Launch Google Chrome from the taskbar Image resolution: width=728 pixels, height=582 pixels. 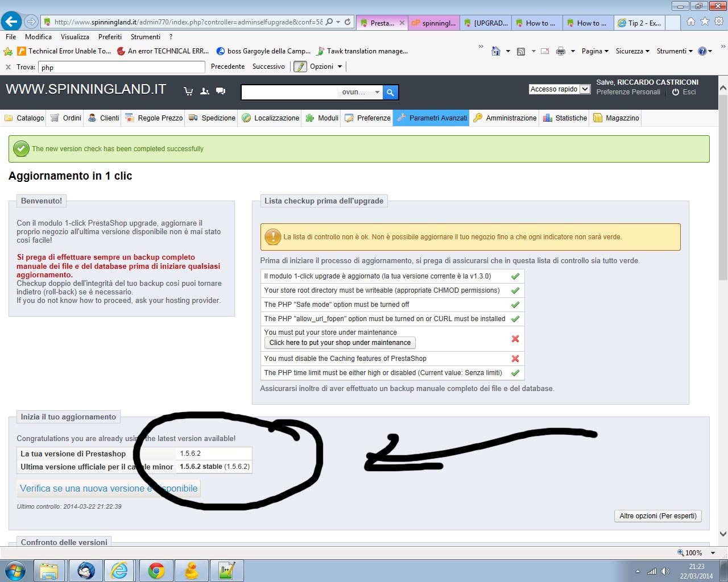(x=156, y=571)
